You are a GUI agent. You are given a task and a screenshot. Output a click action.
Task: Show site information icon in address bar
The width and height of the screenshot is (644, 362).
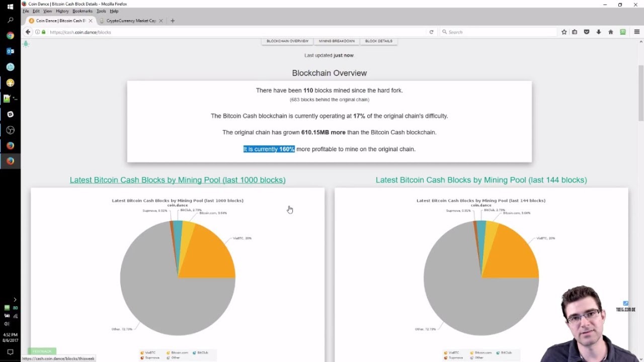(x=38, y=32)
